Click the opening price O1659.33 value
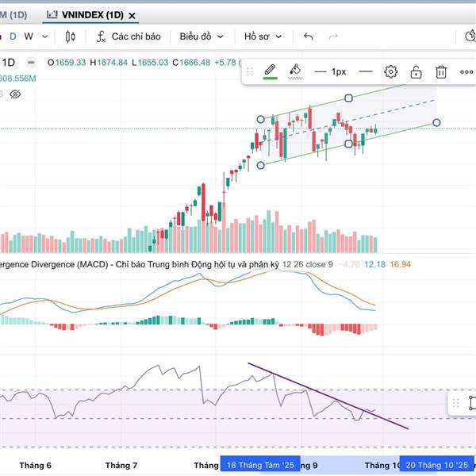This screenshot has width=476, height=476. coord(67,63)
